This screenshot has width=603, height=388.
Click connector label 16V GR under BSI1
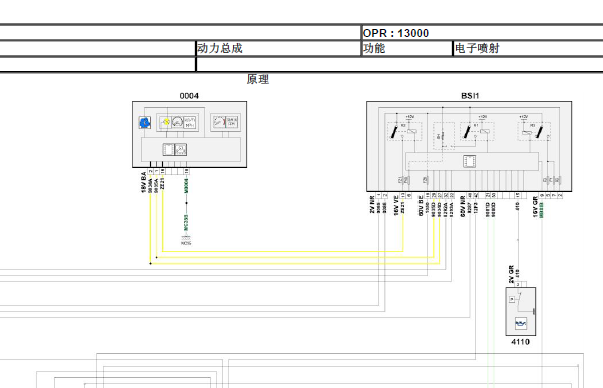(535, 206)
